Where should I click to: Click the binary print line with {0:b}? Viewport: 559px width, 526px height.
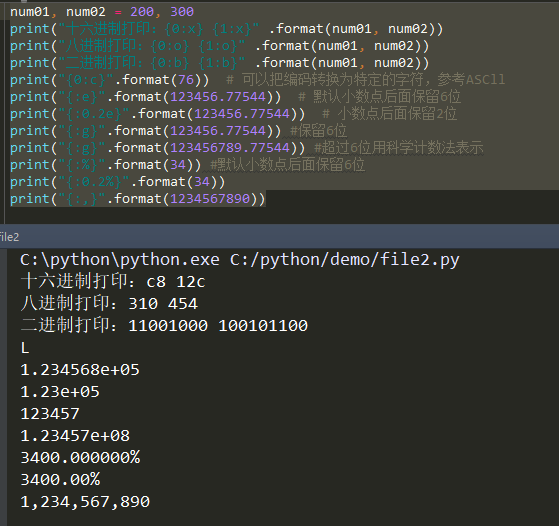(219, 63)
